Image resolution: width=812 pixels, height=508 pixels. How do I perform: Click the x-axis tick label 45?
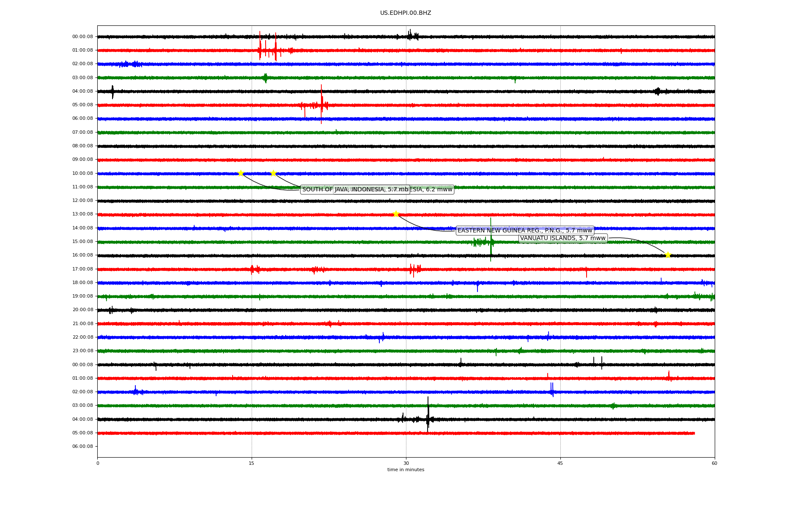560,463
